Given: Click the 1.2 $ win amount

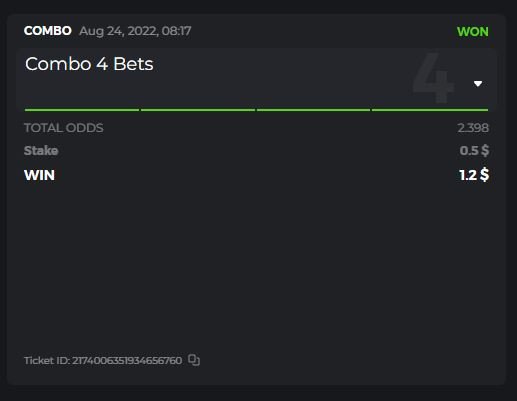Looking at the screenshot, I should (474, 175).
